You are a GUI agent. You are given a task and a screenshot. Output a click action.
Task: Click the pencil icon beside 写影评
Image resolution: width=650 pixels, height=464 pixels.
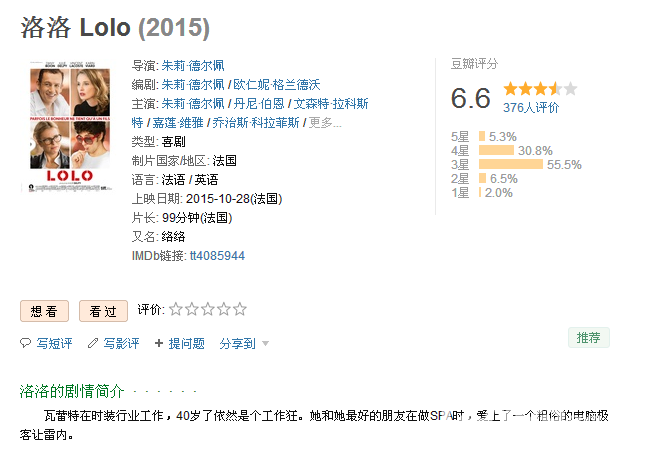92,343
